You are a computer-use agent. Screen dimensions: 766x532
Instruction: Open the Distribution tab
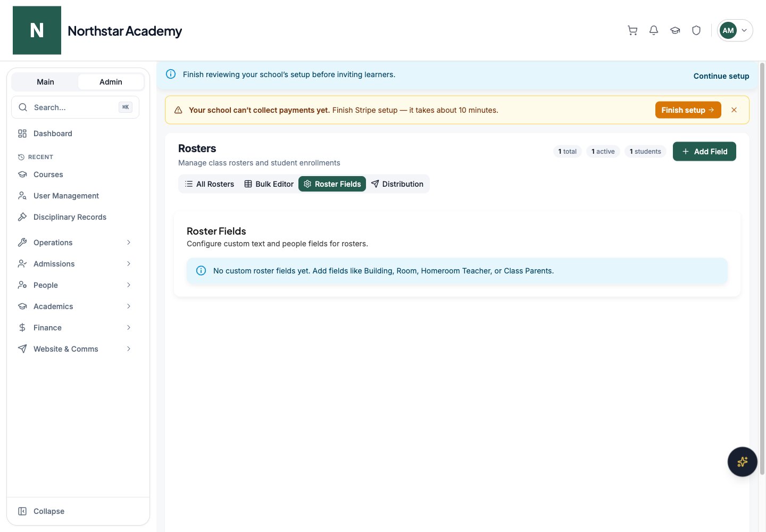397,184
